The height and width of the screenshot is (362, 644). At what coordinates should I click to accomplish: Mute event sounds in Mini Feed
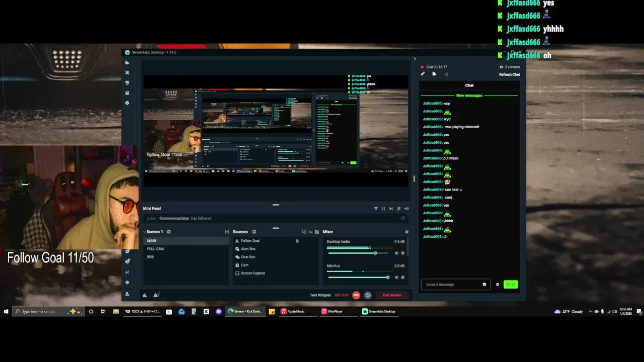click(407, 209)
